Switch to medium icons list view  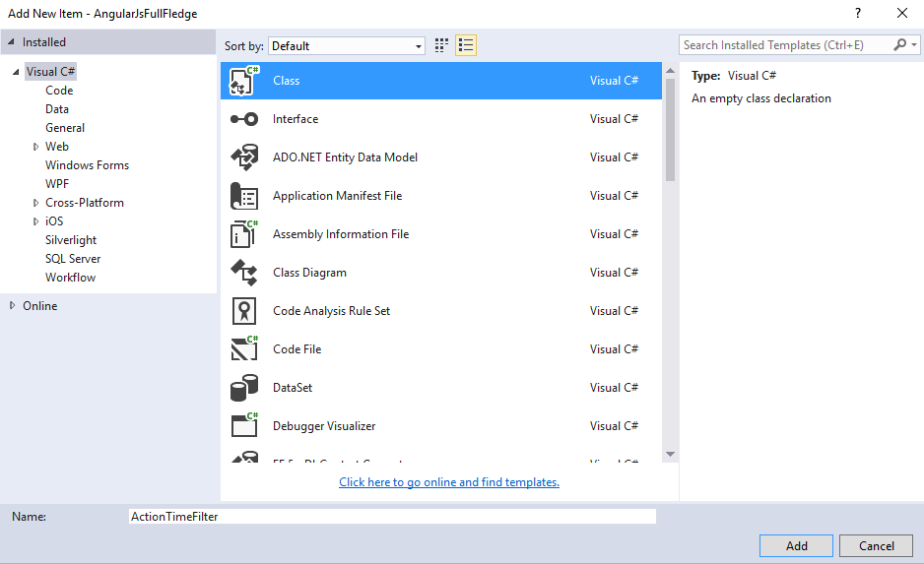(466, 45)
